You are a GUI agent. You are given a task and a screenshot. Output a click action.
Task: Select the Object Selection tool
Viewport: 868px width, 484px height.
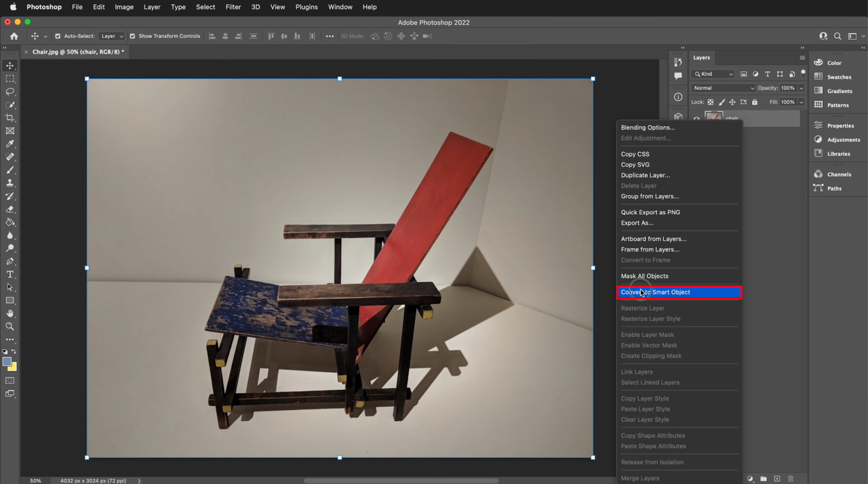(10, 104)
